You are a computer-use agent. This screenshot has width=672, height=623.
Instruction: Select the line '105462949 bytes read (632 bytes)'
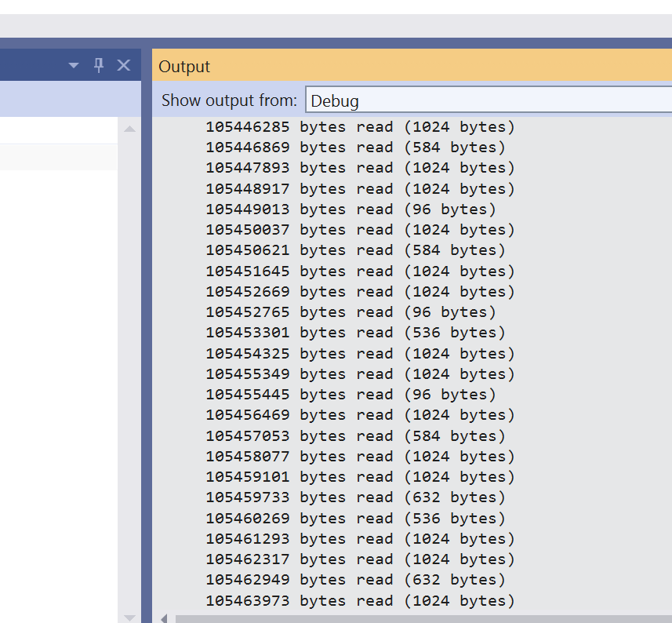tap(355, 580)
